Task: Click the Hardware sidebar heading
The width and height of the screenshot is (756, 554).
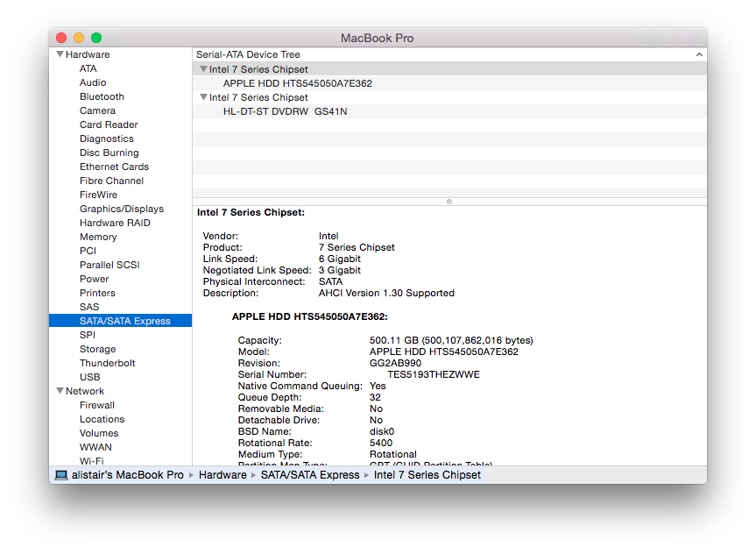Action: 88,54
